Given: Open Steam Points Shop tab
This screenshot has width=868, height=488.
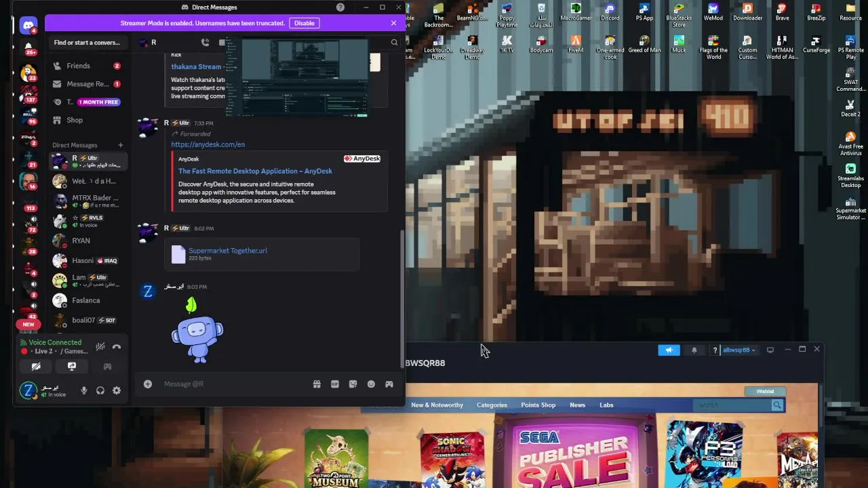Looking at the screenshot, I should pyautogui.click(x=538, y=405).
